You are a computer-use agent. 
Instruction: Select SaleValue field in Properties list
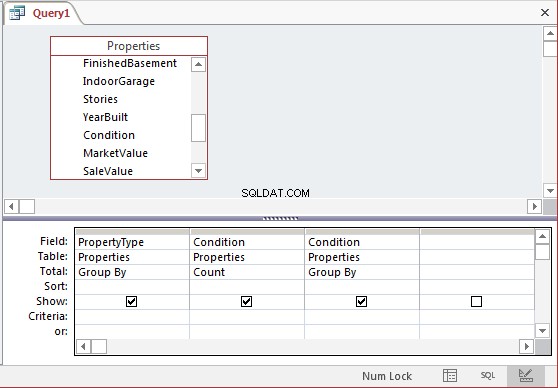tap(108, 171)
